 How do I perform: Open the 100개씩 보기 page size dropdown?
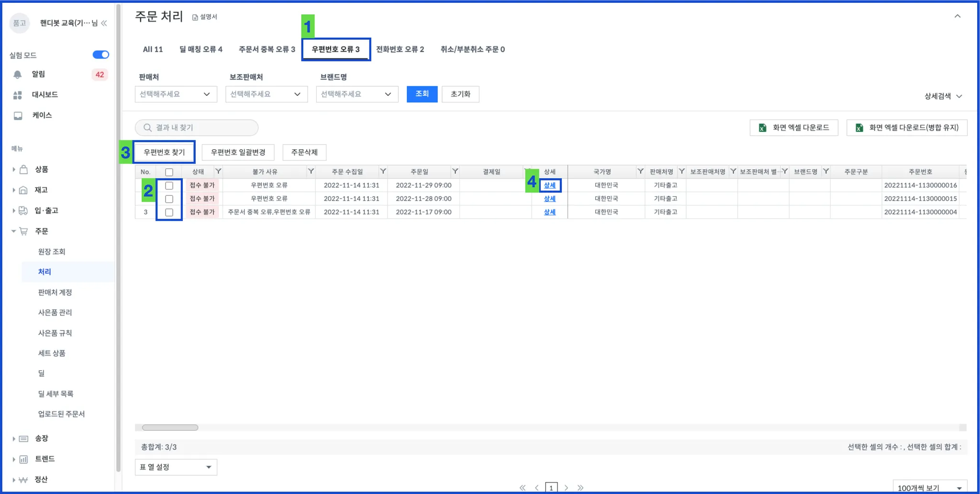pyautogui.click(x=930, y=487)
